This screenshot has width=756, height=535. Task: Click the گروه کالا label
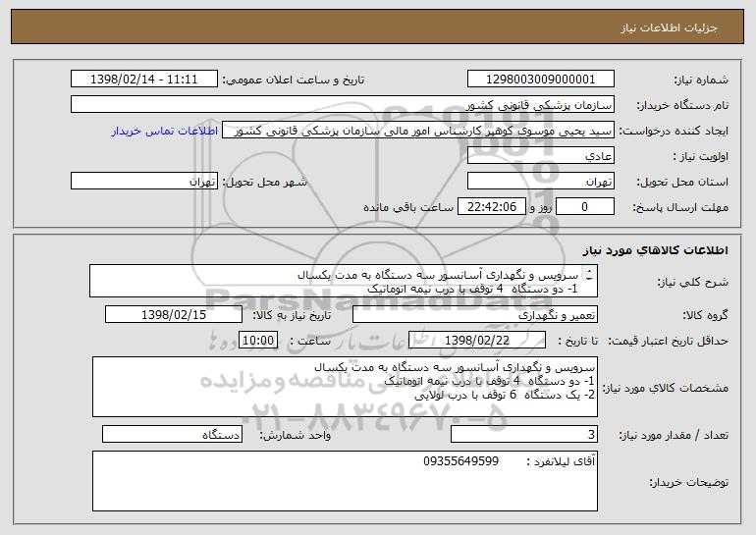point(706,315)
